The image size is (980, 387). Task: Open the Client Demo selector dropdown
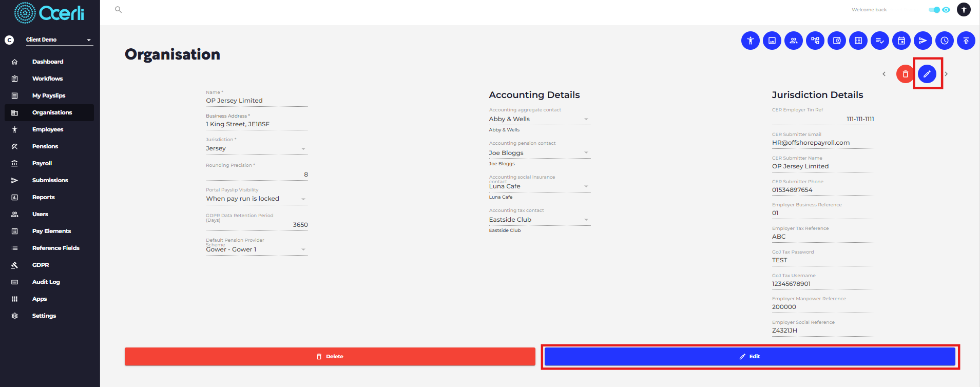pyautogui.click(x=59, y=40)
